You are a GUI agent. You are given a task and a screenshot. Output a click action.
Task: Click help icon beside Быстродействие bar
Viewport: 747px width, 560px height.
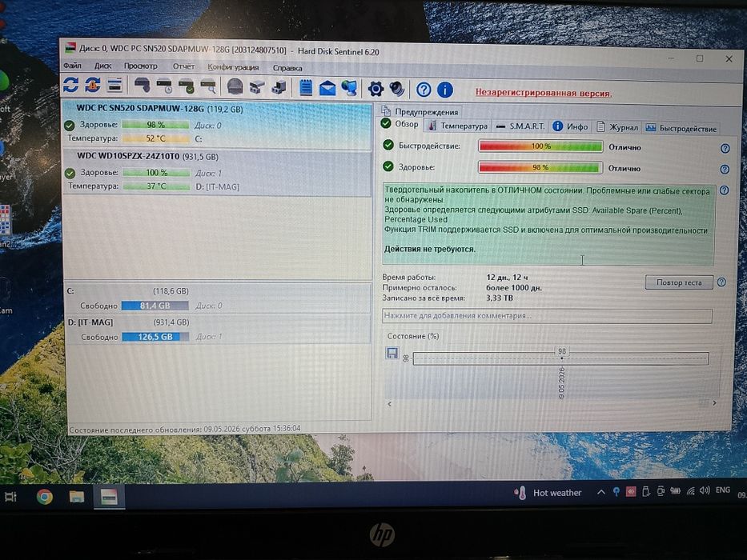(x=725, y=149)
